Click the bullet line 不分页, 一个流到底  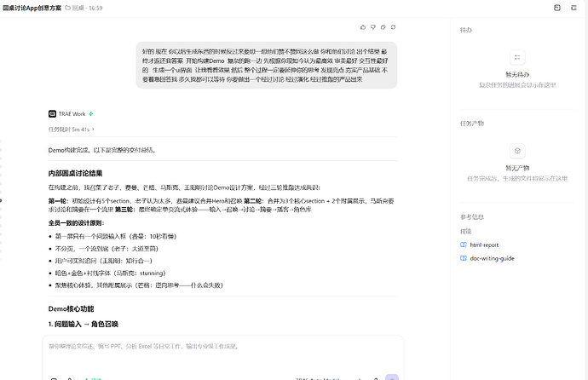pos(107,249)
